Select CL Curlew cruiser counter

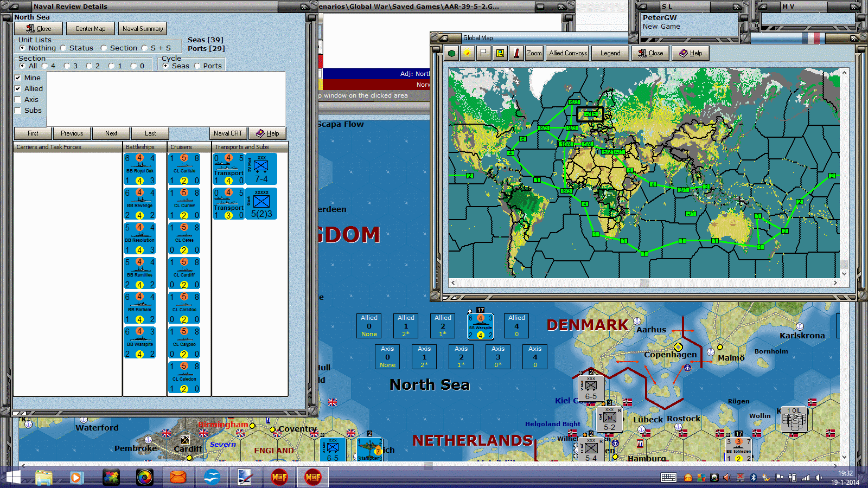[x=184, y=204]
